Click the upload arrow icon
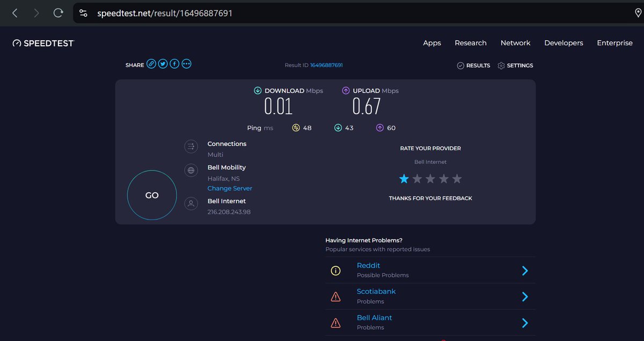Screen dimensions: 644x341 tap(346, 91)
